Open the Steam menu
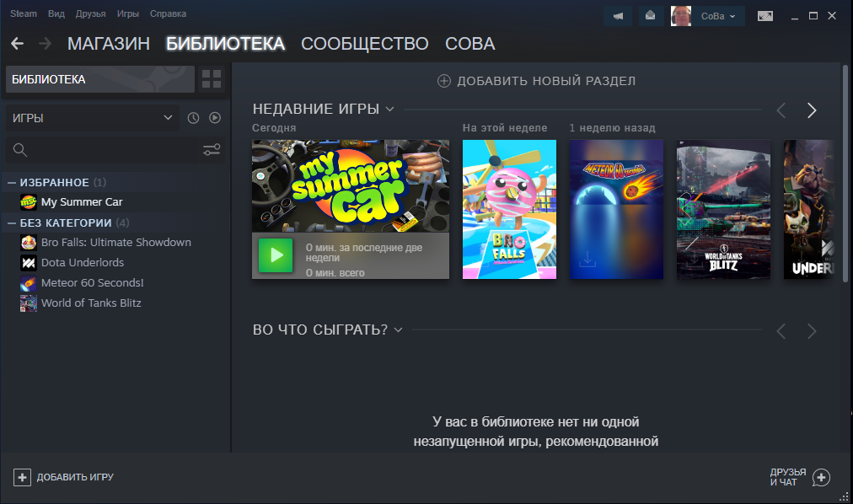The image size is (853, 504). tap(24, 13)
